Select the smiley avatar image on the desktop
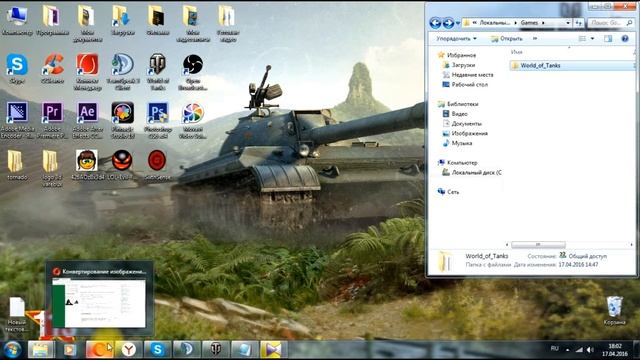Viewport: 640px width, 360px height. (x=87, y=160)
